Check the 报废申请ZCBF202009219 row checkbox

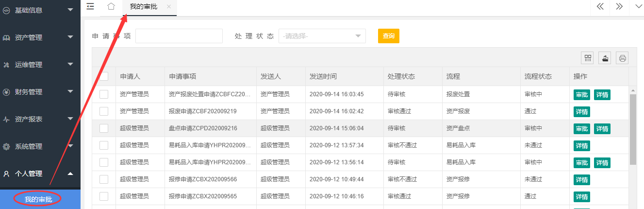click(x=104, y=111)
